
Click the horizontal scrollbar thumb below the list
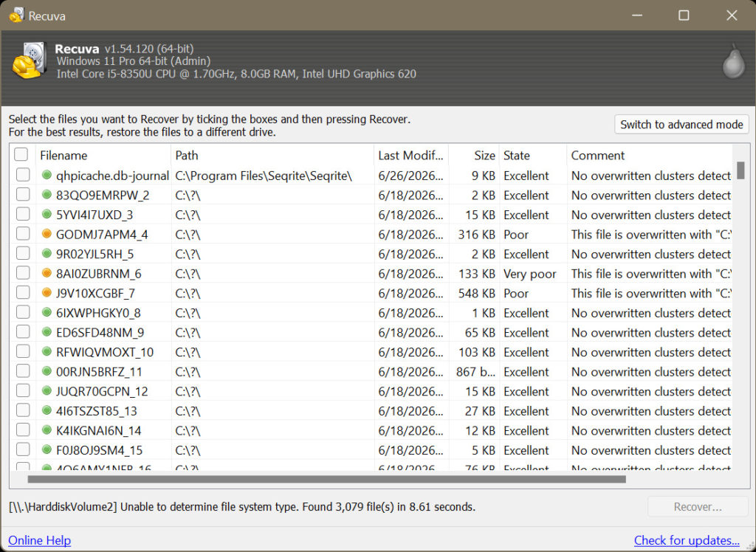(327, 479)
